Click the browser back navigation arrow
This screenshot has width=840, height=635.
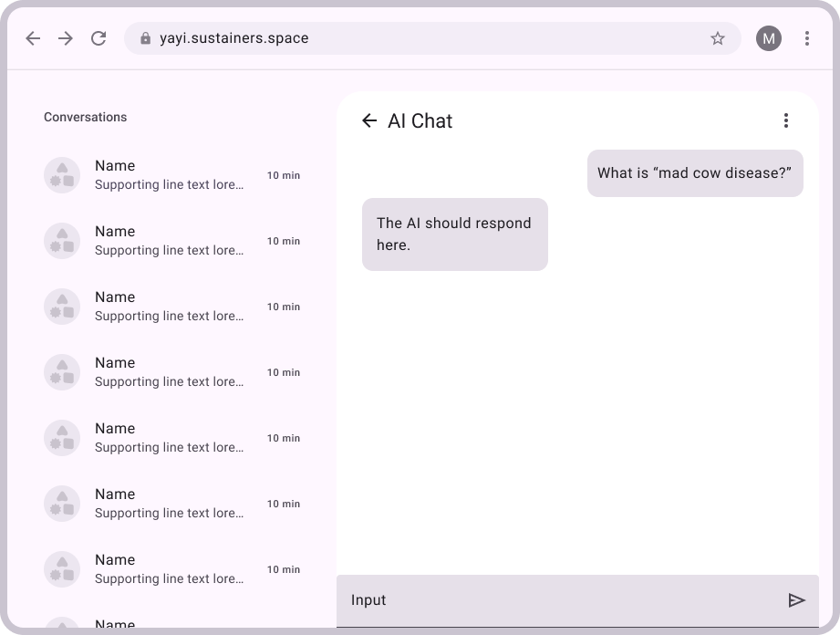coord(33,38)
